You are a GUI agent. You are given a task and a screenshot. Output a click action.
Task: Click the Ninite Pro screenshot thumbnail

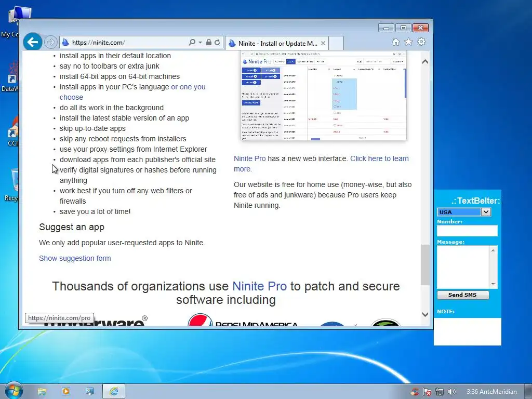(x=323, y=96)
